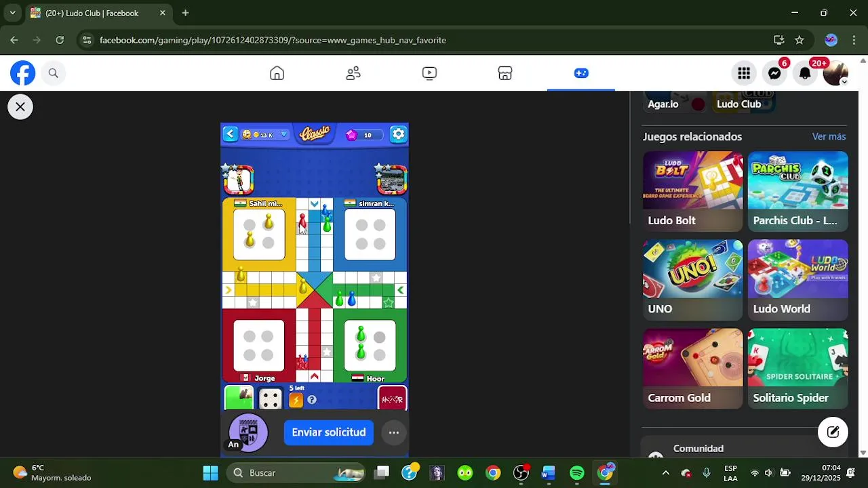Open a new Chrome tab

point(185,13)
